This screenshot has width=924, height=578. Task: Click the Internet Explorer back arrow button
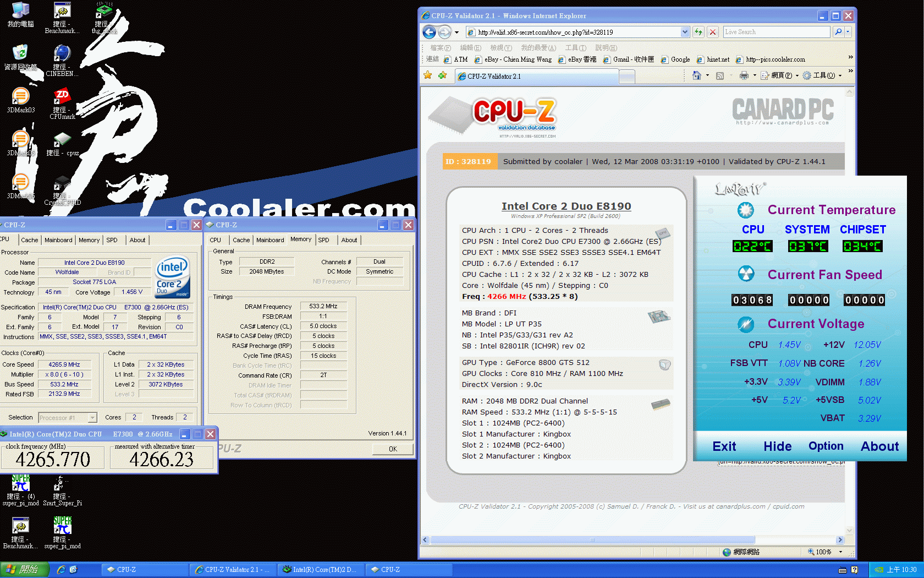tap(429, 32)
